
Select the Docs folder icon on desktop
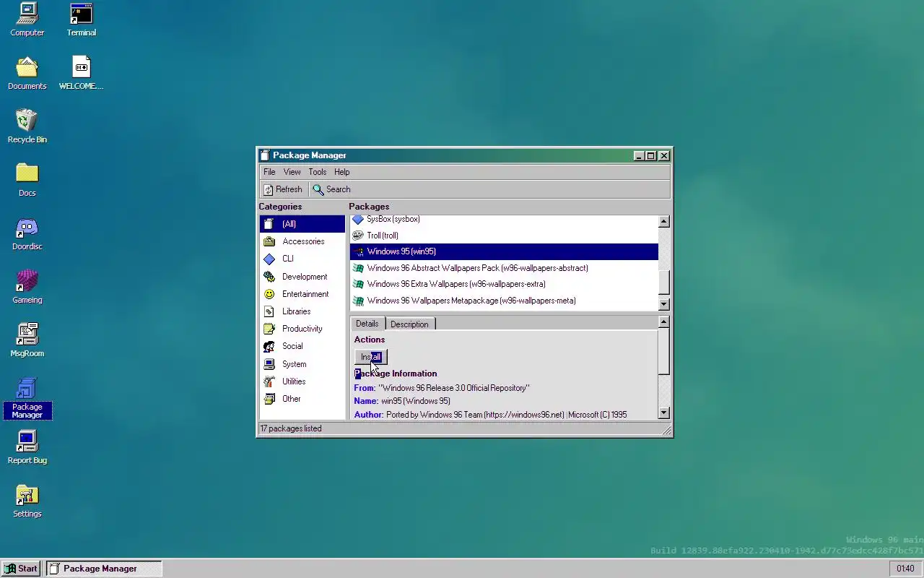(x=27, y=180)
